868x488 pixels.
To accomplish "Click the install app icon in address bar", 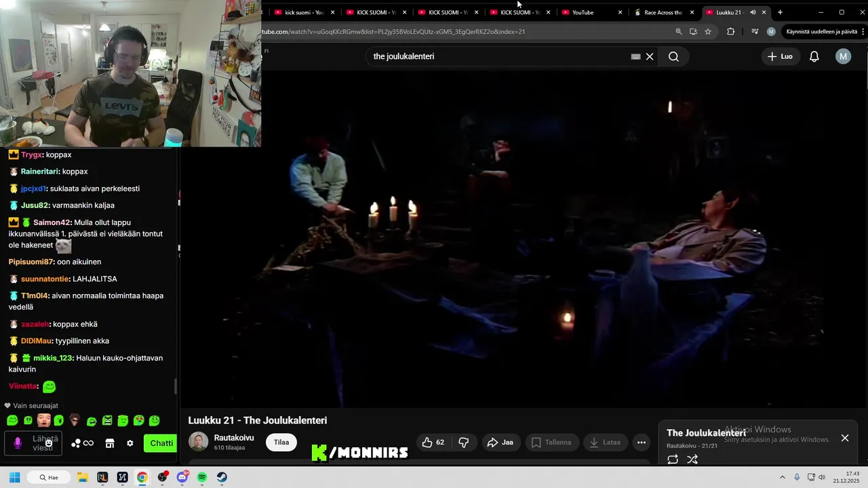I will point(693,31).
